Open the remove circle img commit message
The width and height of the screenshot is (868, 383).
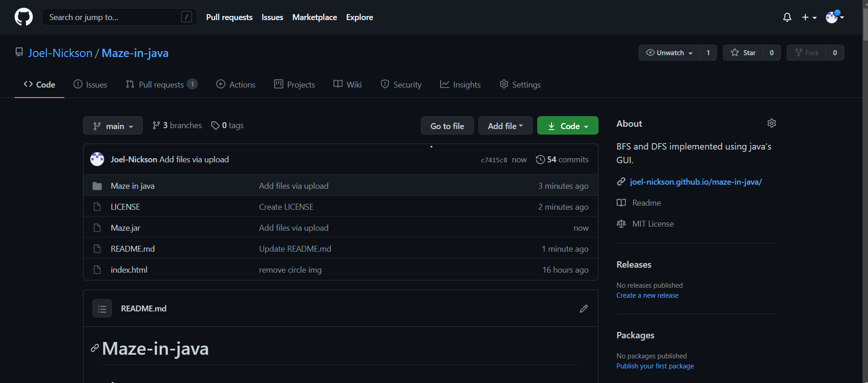(x=290, y=270)
